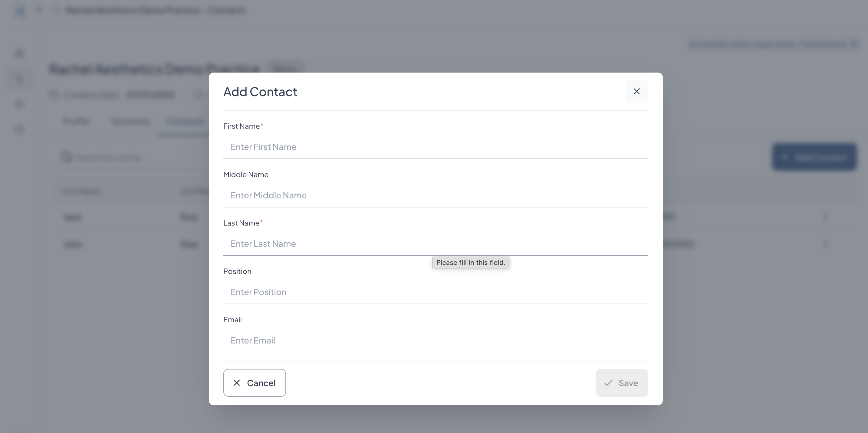Image resolution: width=868 pixels, height=433 pixels.
Task: Click the blurred dashboard link at top right
Action: coord(768,44)
